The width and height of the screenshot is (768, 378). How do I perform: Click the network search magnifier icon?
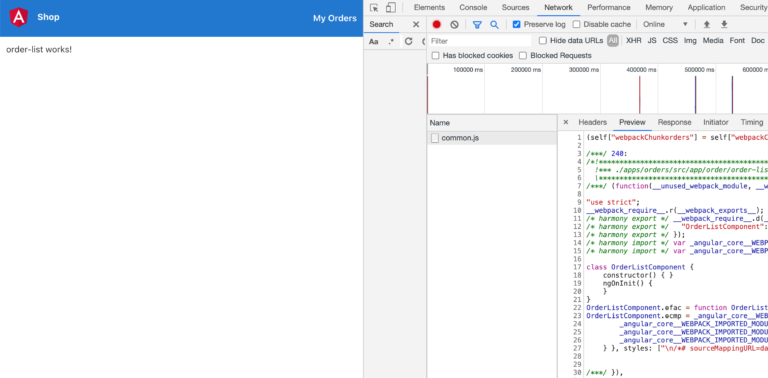click(x=494, y=24)
